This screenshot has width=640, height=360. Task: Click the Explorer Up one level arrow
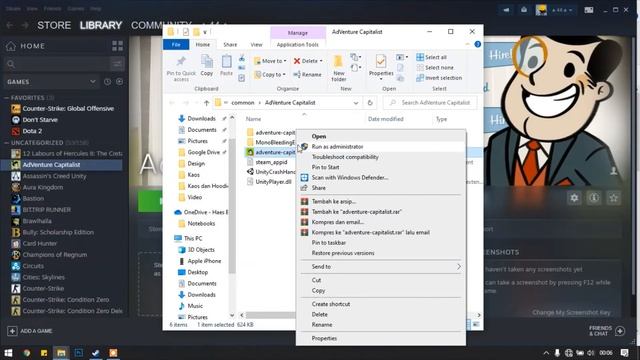[x=207, y=103]
